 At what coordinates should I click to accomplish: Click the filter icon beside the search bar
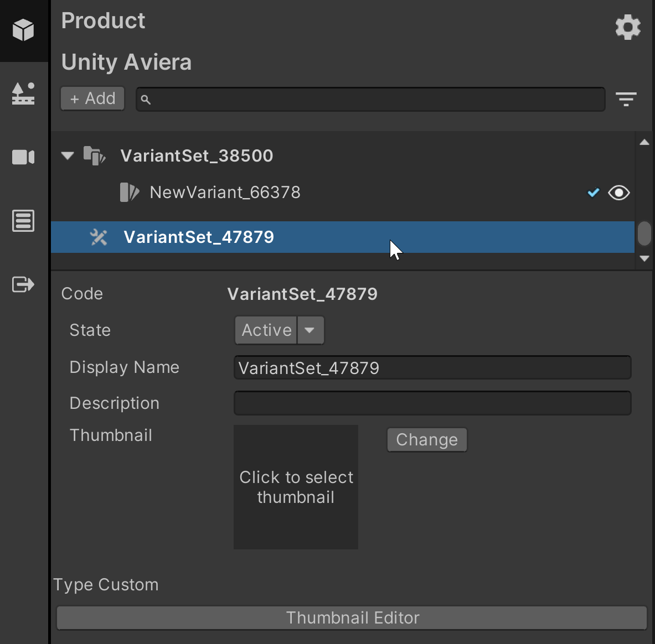tap(626, 99)
